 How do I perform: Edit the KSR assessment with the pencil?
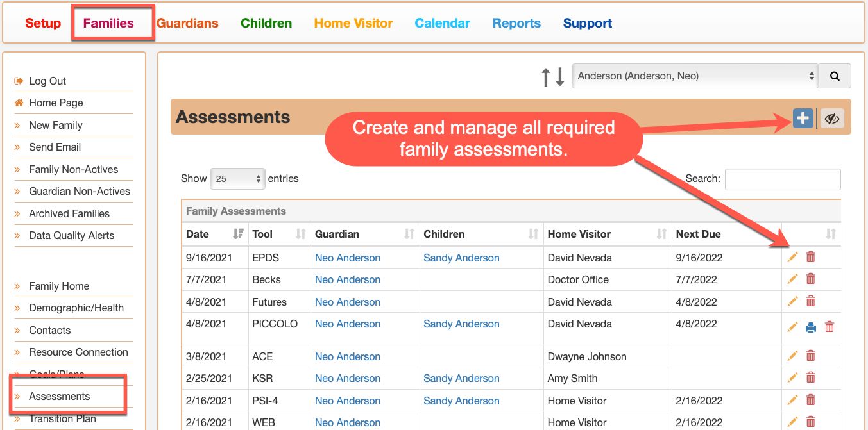pyautogui.click(x=793, y=378)
